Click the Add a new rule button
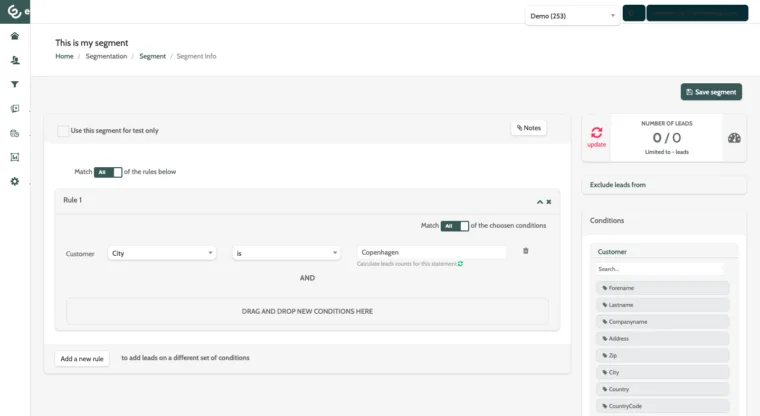760x416 pixels. [82, 358]
